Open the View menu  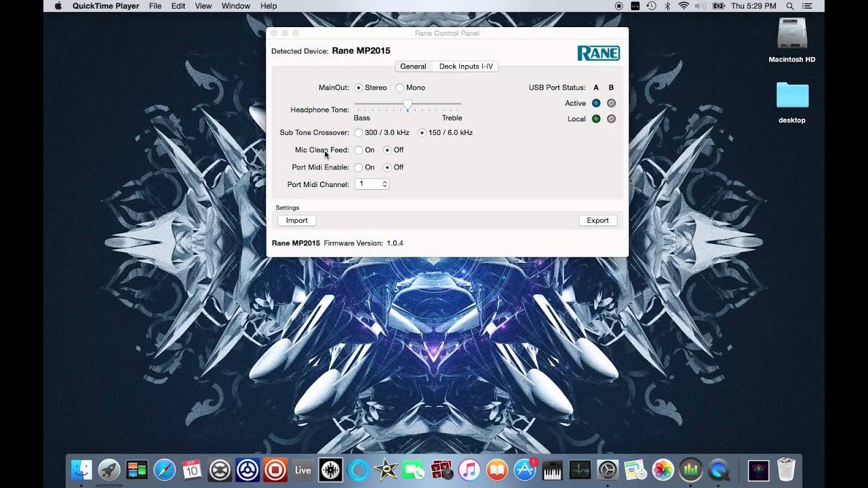tap(203, 6)
